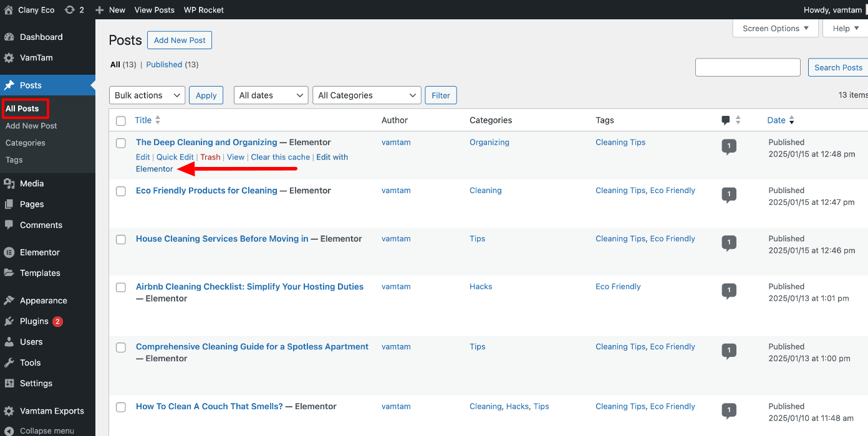Screen dimensions: 868x436
Task: Open How To Clean A Couch That Smells? post
Action: (x=210, y=407)
